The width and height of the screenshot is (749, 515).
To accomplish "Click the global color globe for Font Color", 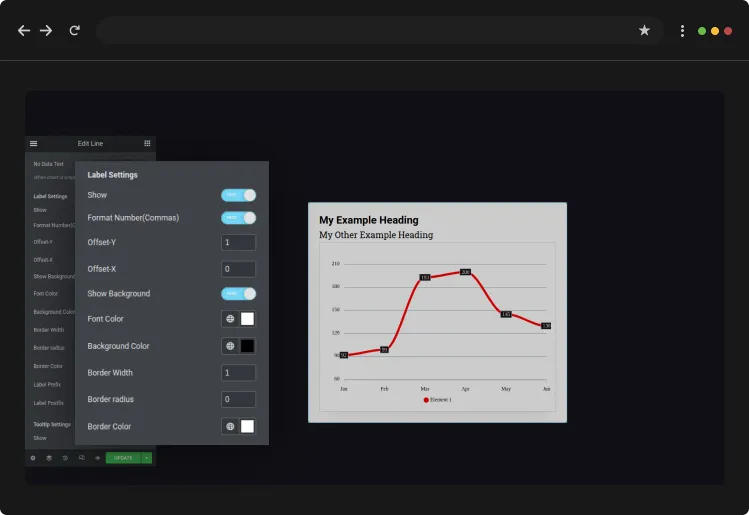I will [230, 319].
